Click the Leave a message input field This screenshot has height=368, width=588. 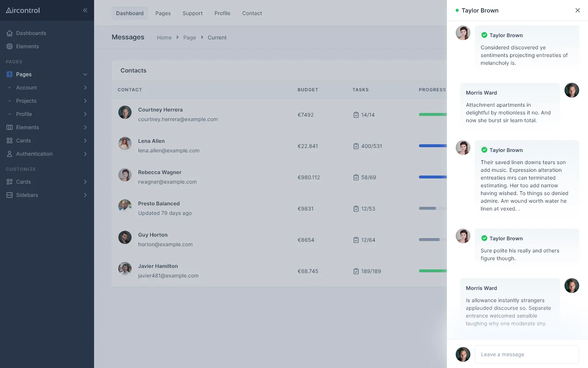(527, 354)
